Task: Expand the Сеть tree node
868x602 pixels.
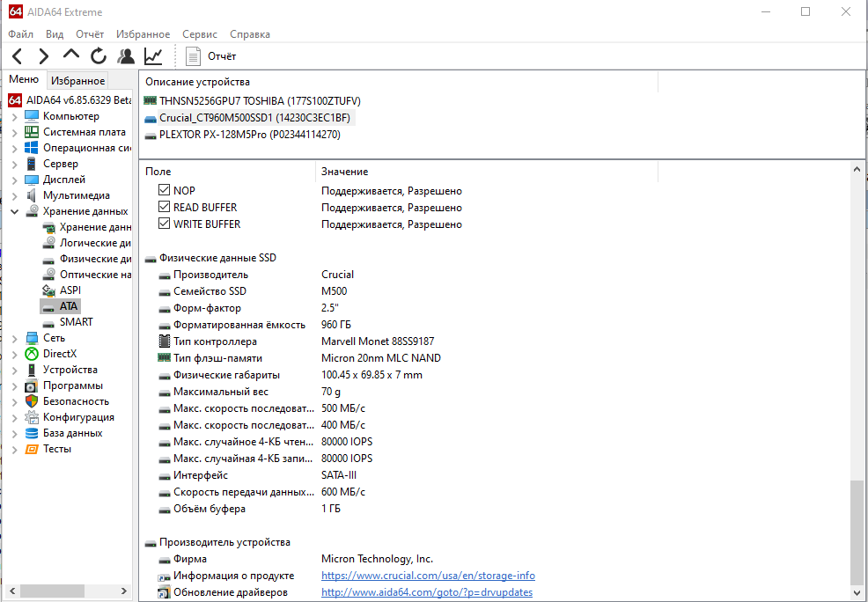Action: point(15,339)
